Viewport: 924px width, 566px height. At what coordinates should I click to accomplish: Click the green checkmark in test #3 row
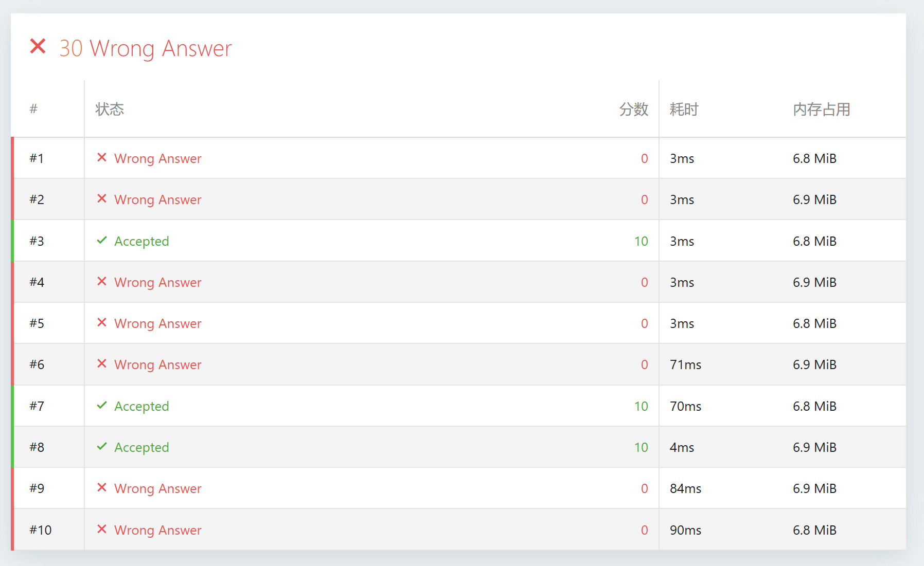tap(102, 240)
